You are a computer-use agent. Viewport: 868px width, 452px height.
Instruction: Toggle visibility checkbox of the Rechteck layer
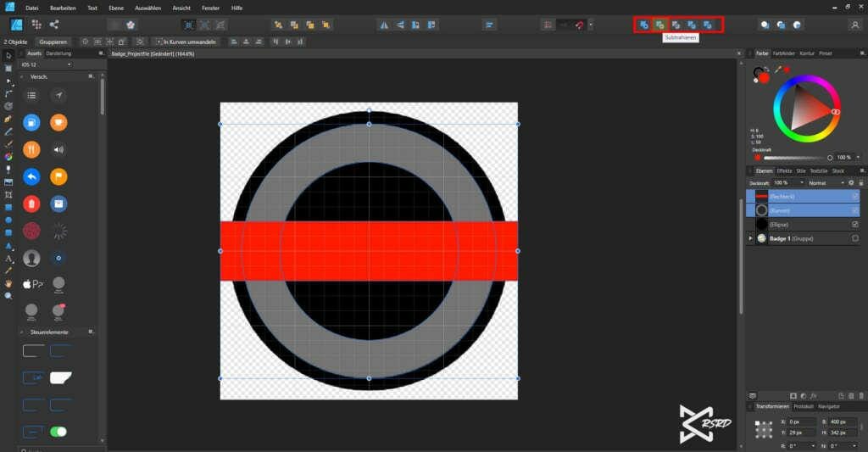coord(854,196)
